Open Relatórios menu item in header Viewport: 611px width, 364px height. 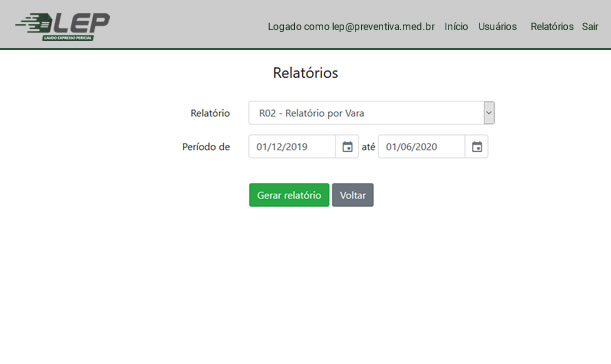(552, 27)
